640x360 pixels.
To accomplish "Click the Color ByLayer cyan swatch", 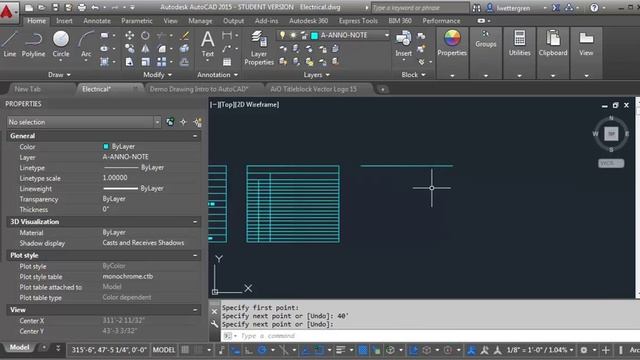I will click(106, 146).
